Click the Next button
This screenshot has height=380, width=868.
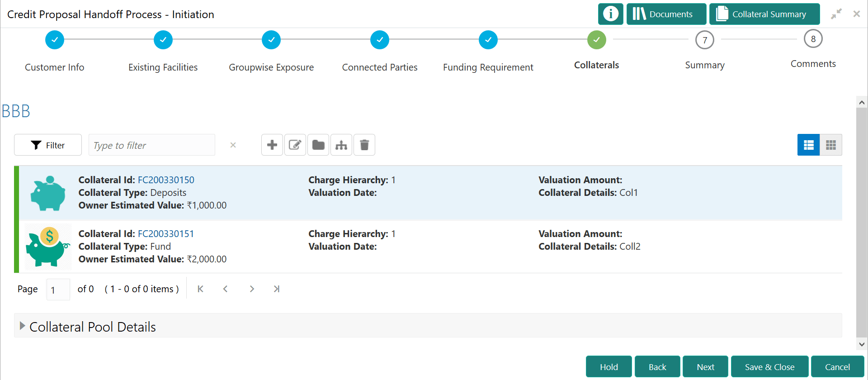click(x=705, y=367)
